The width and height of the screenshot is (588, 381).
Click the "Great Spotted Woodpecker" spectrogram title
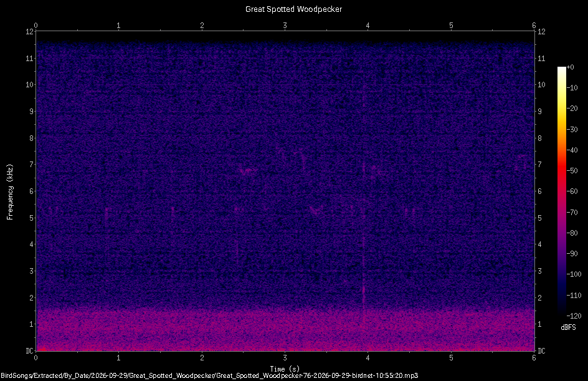[293, 9]
